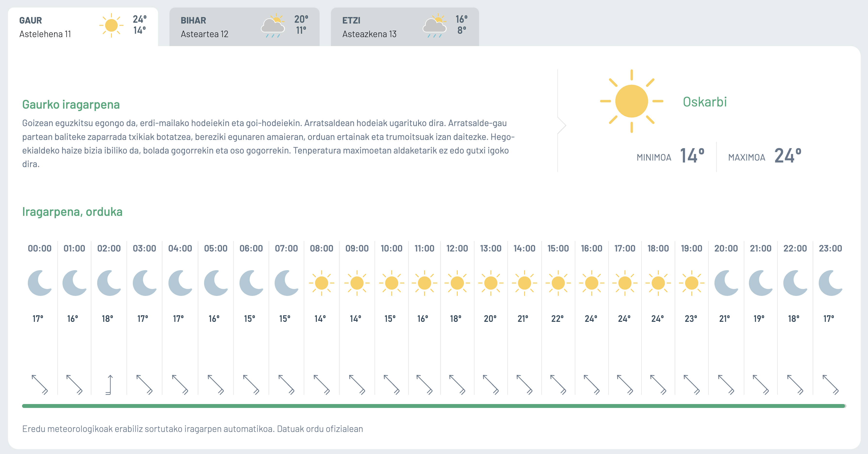Click the rain cloud icon in the BIHAR tab
The height and width of the screenshot is (454, 868).
[273, 26]
